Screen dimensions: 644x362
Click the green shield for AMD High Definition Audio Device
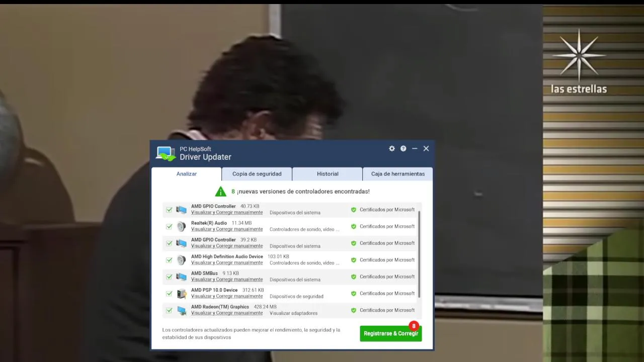[x=354, y=260]
